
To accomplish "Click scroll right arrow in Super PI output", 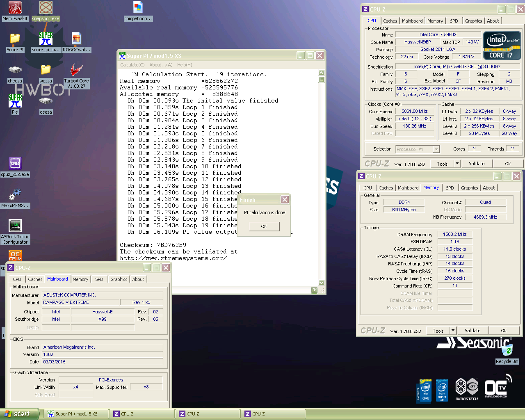I will pos(314,290).
